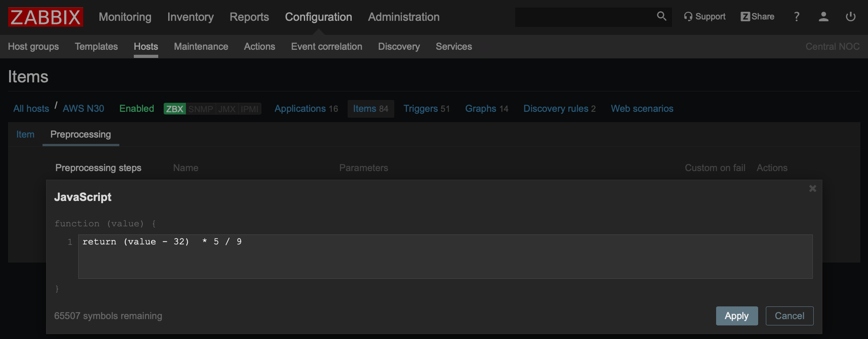Viewport: 868px width, 339px height.
Task: Open the Discovery rules 2 link
Action: click(x=560, y=109)
